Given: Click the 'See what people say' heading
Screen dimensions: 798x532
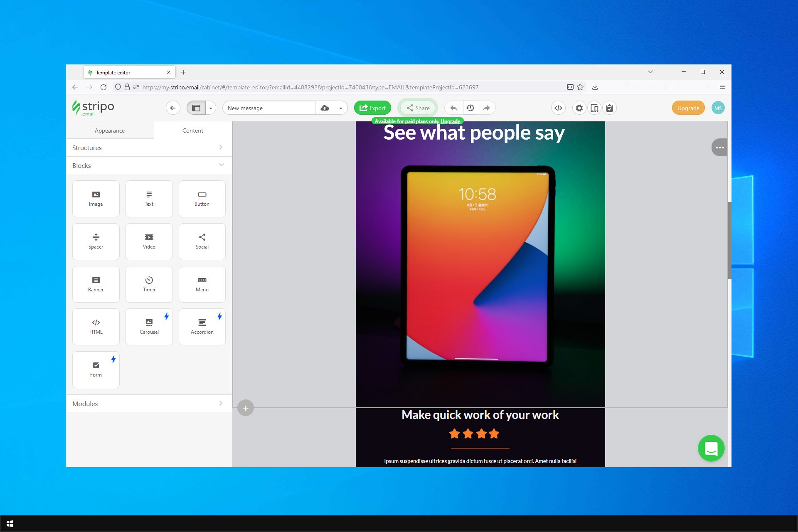Looking at the screenshot, I should click(x=474, y=133).
